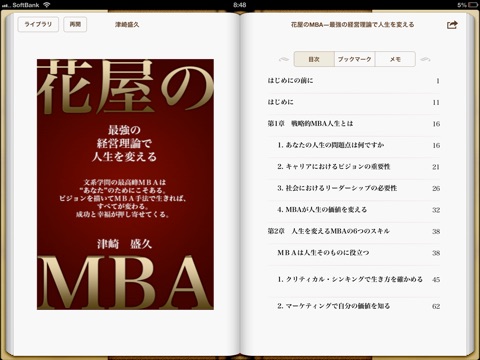This screenshot has height=360, width=480.
Task: Switch to the 目次 tab
Action: [x=314, y=59]
